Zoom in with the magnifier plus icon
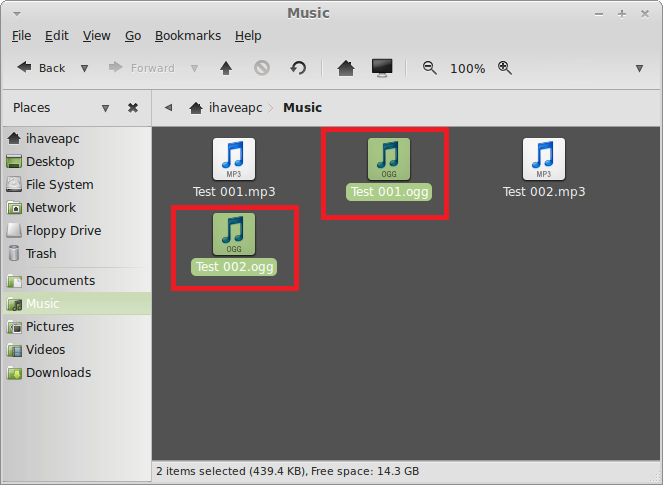Image resolution: width=663 pixels, height=485 pixels. point(504,68)
